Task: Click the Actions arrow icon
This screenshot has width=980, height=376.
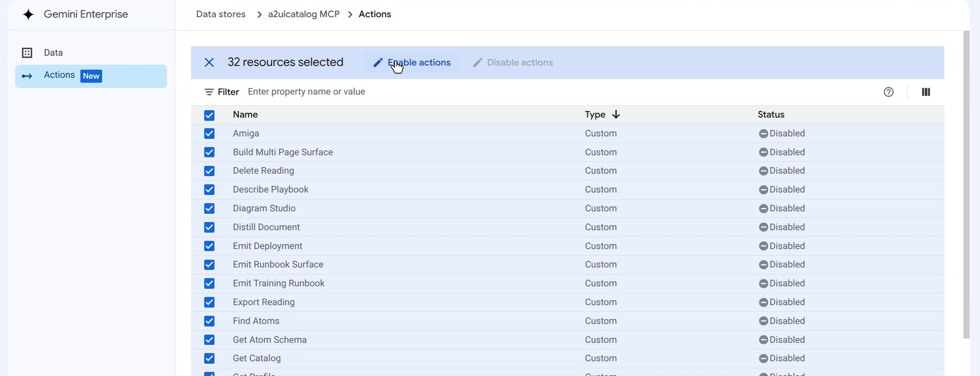Action: (x=27, y=76)
